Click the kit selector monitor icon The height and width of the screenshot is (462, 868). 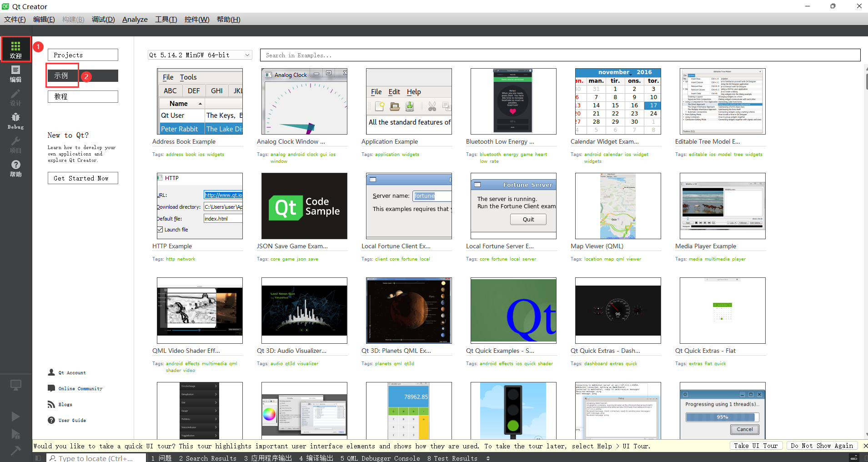(16, 385)
